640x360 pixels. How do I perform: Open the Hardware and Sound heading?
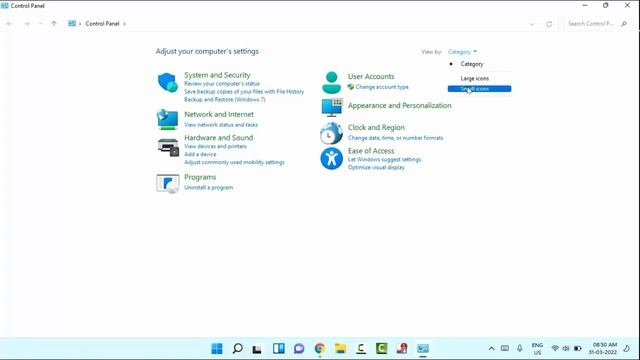(x=218, y=138)
